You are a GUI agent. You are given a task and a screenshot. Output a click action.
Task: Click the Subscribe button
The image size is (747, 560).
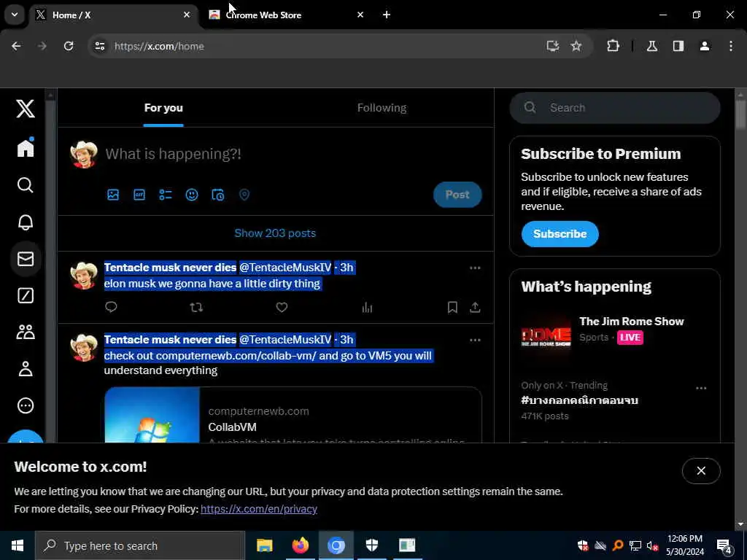[x=560, y=234]
